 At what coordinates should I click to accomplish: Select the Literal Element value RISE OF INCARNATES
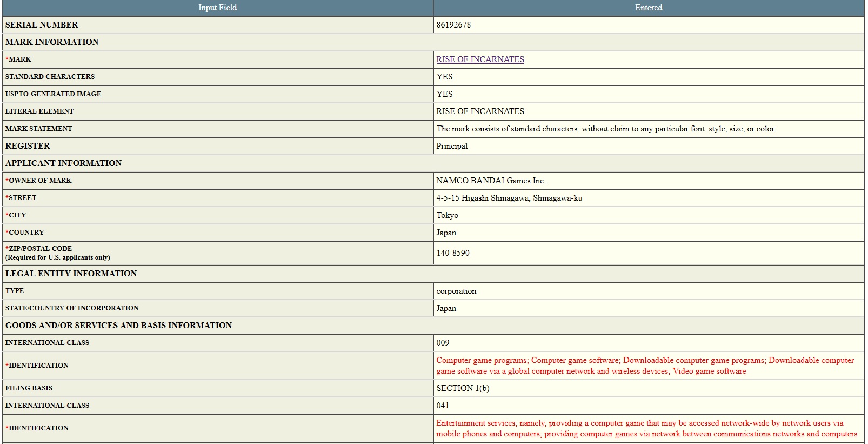point(480,111)
